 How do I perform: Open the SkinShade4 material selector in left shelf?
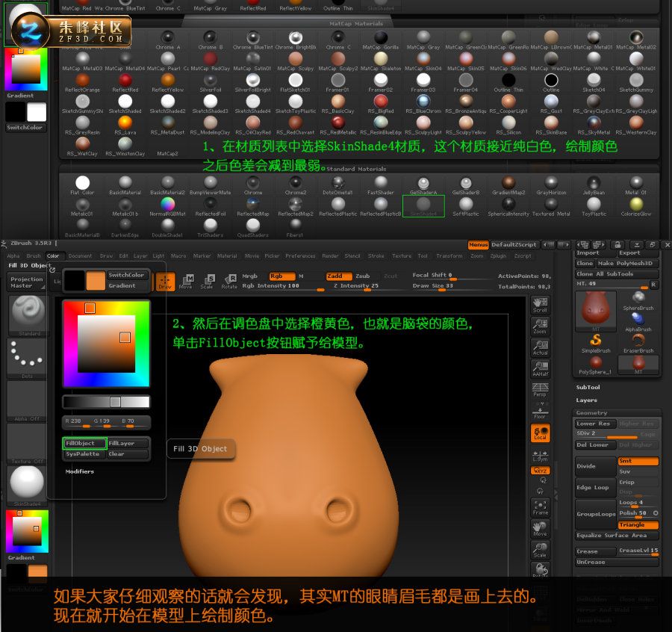tap(27, 486)
